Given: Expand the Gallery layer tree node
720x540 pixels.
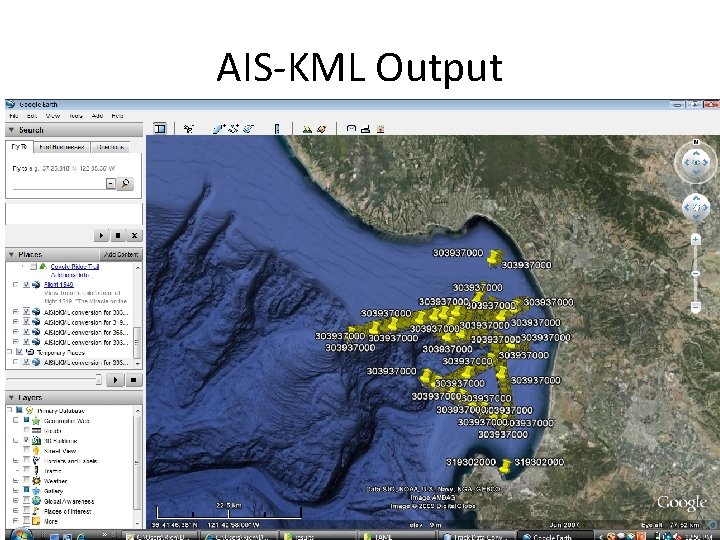Looking at the screenshot, I should [x=16, y=491].
